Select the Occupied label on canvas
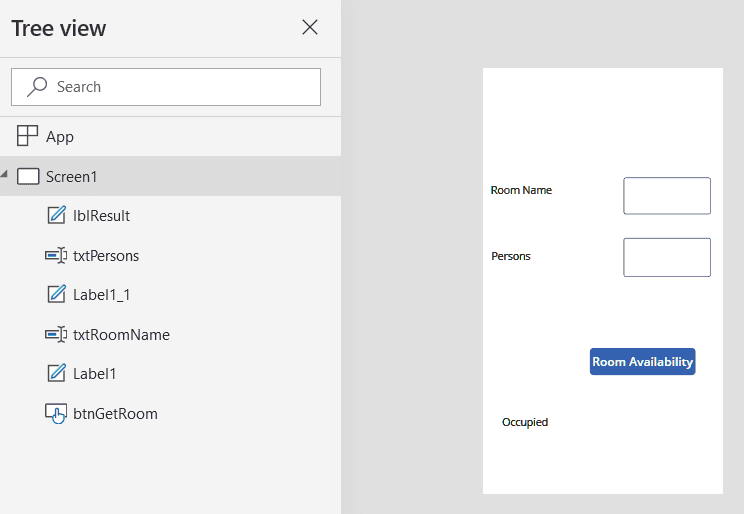The width and height of the screenshot is (744, 514). tap(525, 422)
